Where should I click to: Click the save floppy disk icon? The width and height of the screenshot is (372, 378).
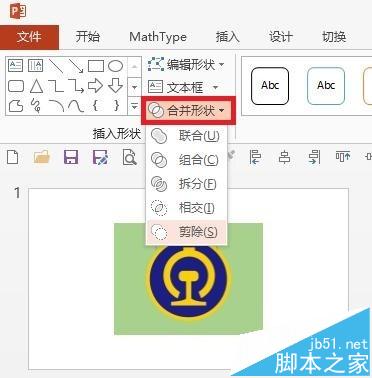(71, 157)
